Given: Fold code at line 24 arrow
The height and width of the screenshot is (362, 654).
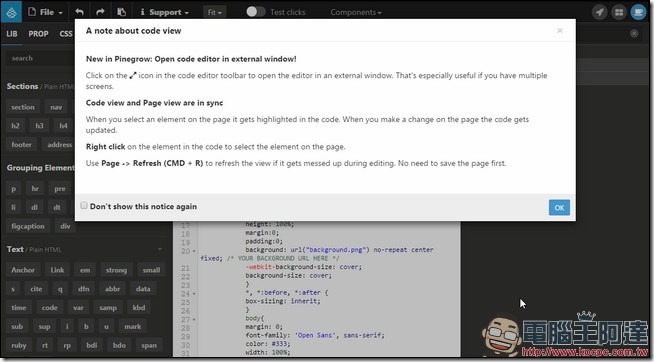Looking at the screenshot, I should (194, 294).
